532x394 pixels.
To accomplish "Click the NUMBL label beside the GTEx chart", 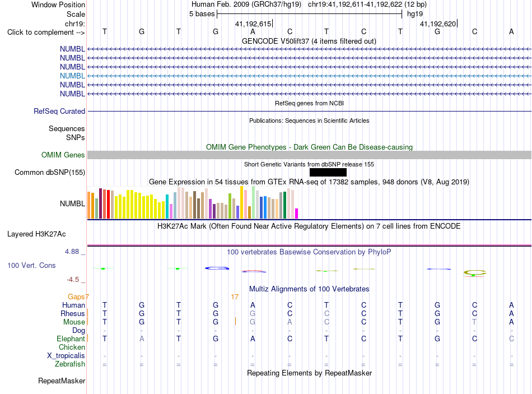I will click(x=72, y=203).
